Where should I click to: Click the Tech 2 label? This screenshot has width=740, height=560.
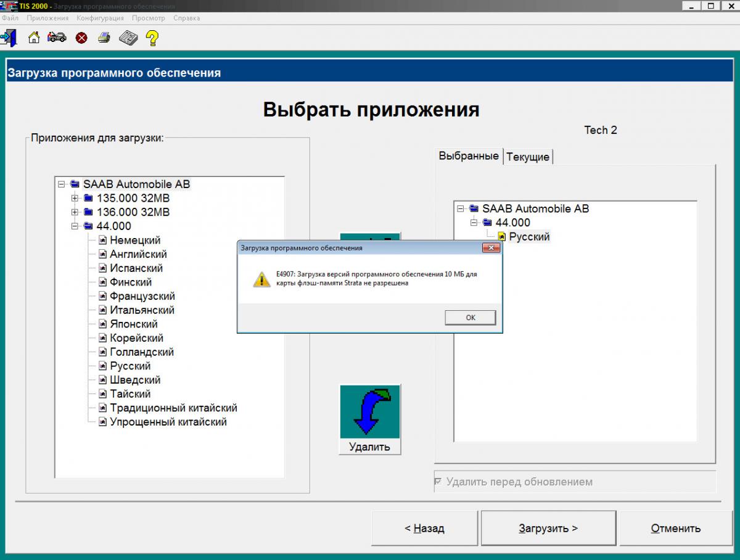pos(601,130)
